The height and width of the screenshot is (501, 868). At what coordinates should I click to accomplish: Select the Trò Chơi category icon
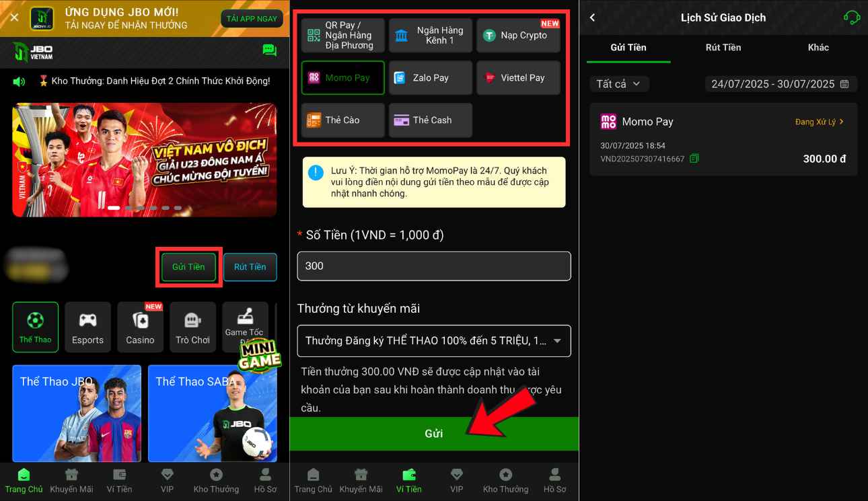192,327
